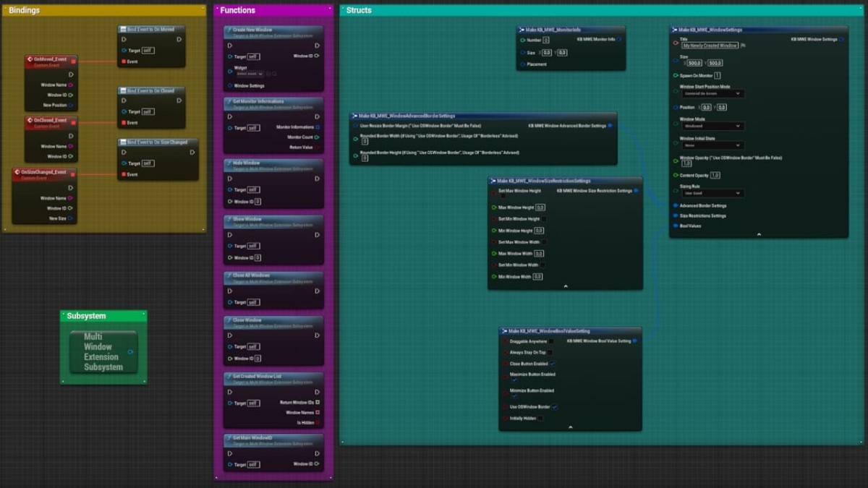Toggle the Initially Hidden checkbox
868x488 pixels.
pos(540,418)
